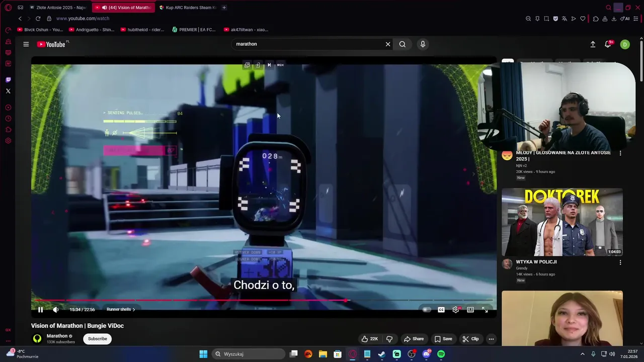Run the search with the magnifier button
This screenshot has height=362, width=644.
tap(403, 44)
